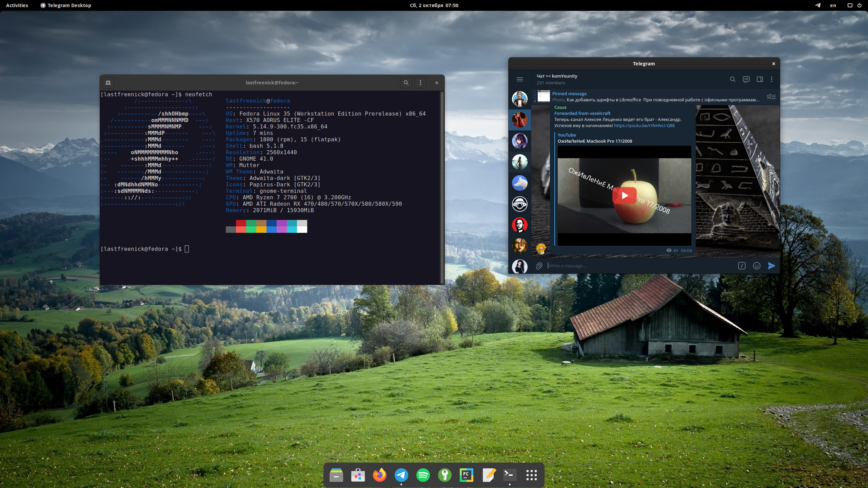Click the Host: X570 AORUS ELITE line
Image resolution: width=868 pixels, height=488 pixels.
point(270,120)
